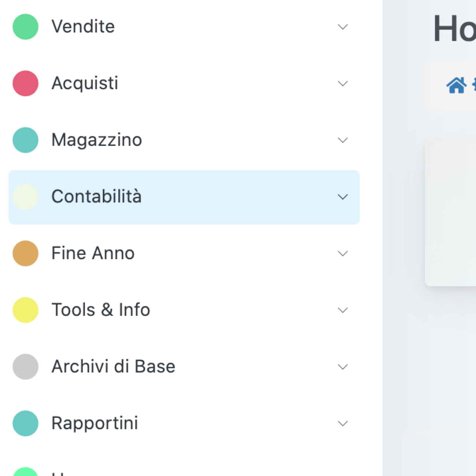Click the blue home breadcrumb icon

456,86
